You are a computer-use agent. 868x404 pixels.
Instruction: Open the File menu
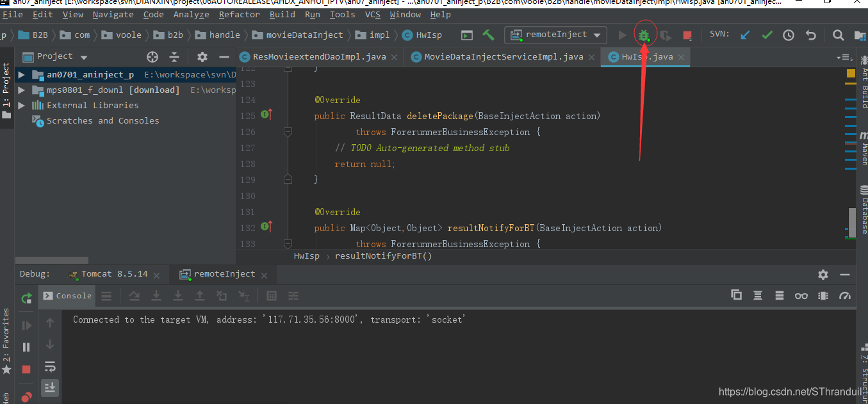tap(13, 15)
